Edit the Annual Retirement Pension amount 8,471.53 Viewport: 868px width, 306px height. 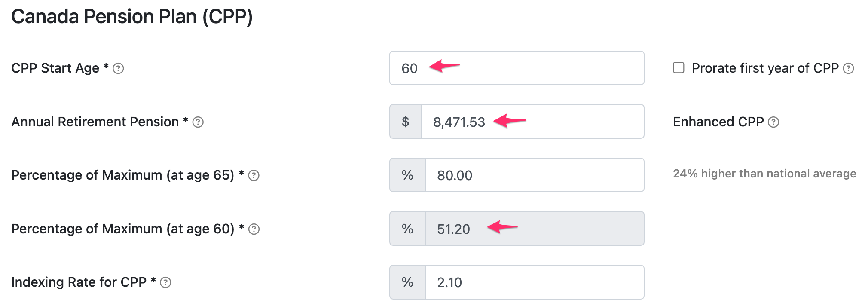pos(533,122)
